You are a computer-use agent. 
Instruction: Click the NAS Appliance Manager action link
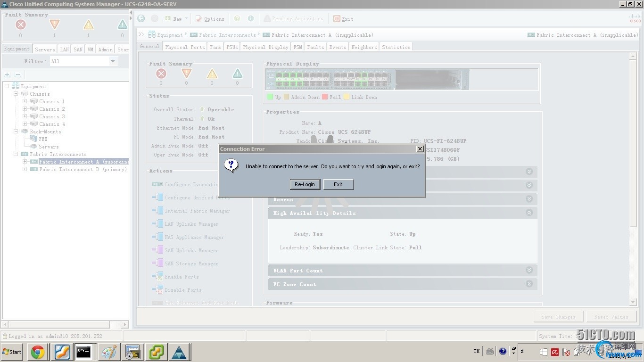(x=194, y=237)
